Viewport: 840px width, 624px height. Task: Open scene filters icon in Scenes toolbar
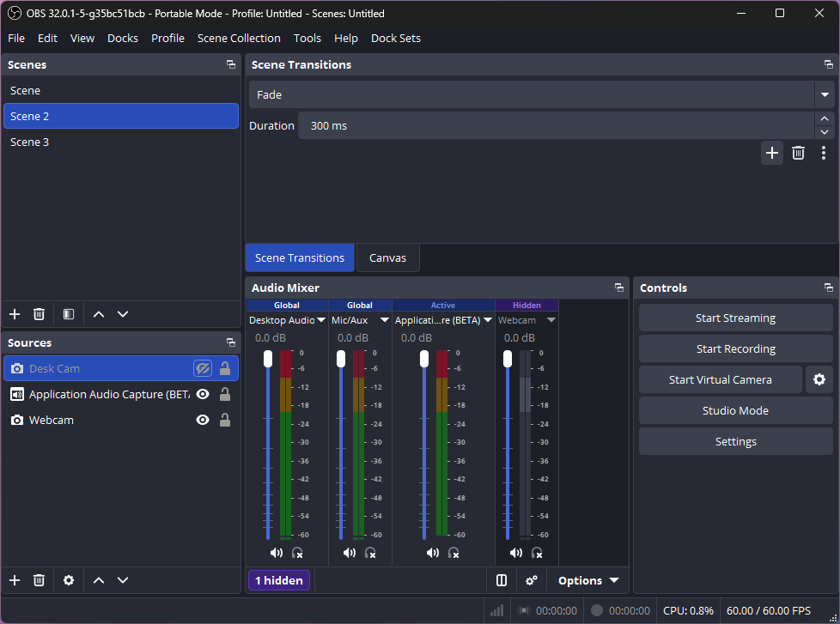click(x=69, y=314)
